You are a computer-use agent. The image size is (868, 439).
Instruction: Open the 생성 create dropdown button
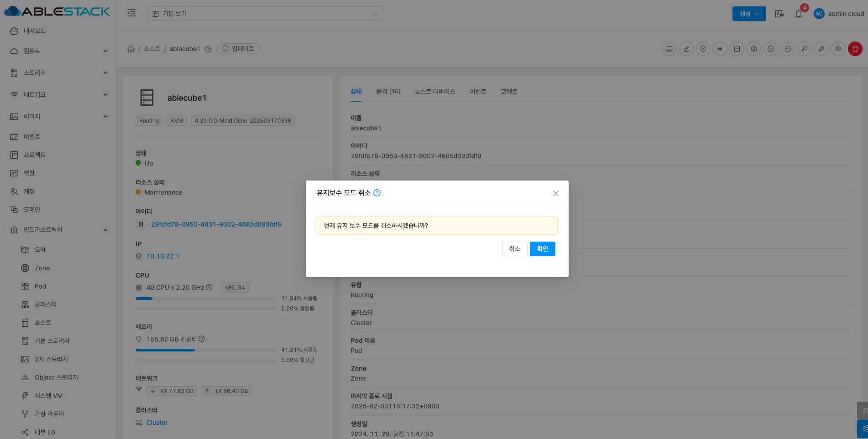tap(749, 14)
